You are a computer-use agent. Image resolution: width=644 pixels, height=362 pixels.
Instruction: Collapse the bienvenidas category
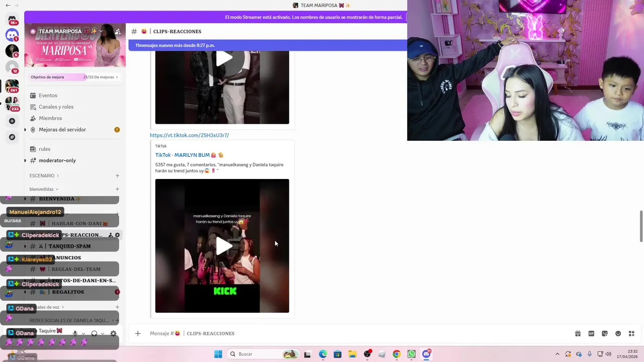click(44, 190)
